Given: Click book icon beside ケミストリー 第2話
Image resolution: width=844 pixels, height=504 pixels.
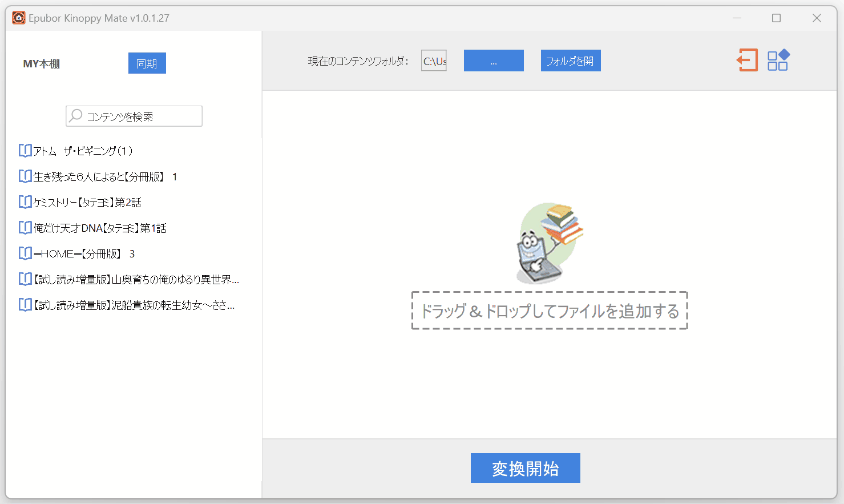Looking at the screenshot, I should click(x=25, y=202).
